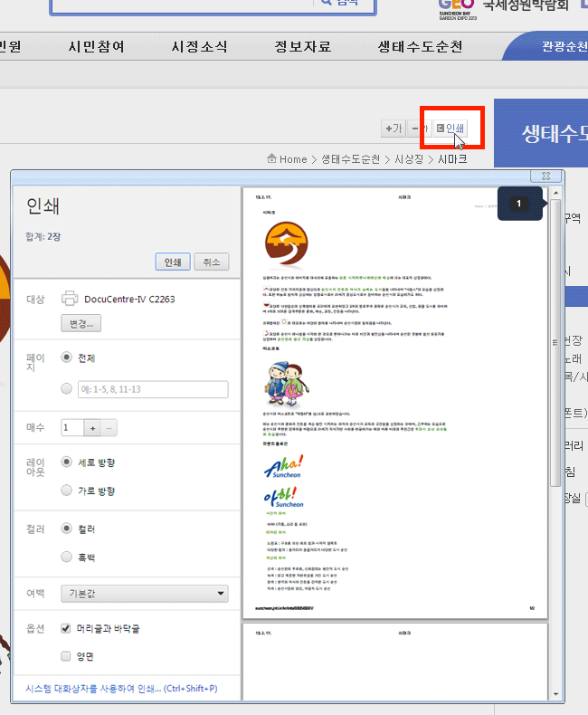Image resolution: width=588 pixels, height=715 pixels.
Task: Open the 정보자료 menu
Action: [303, 46]
